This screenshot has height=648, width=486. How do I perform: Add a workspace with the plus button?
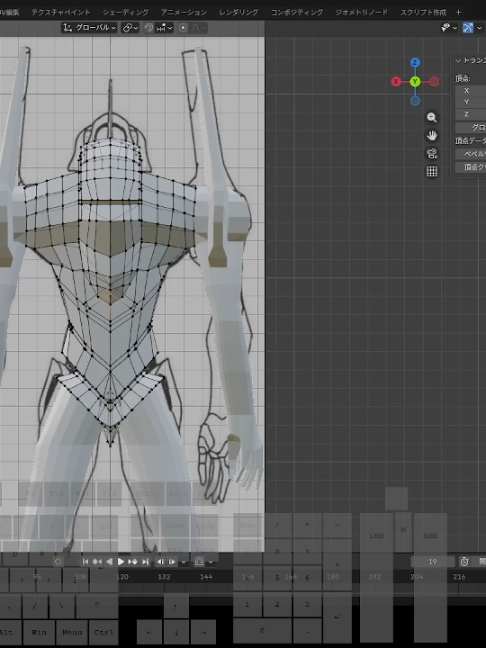(x=458, y=12)
